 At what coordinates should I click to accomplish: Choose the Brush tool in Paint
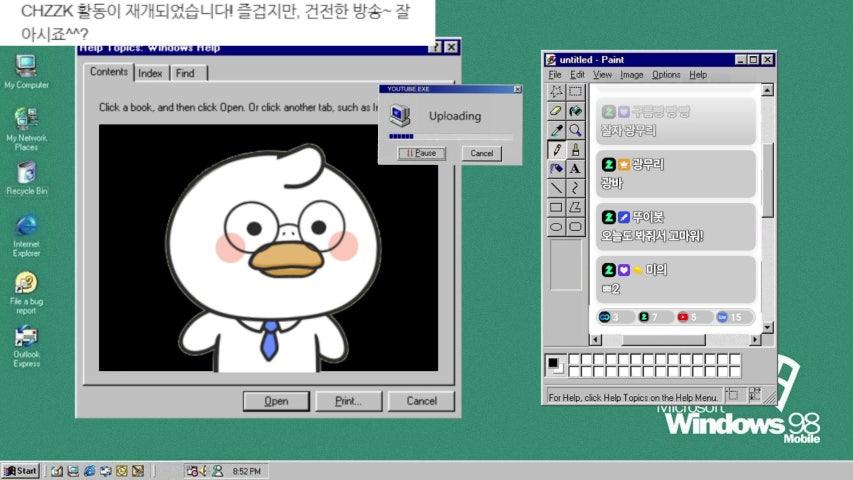coord(575,150)
